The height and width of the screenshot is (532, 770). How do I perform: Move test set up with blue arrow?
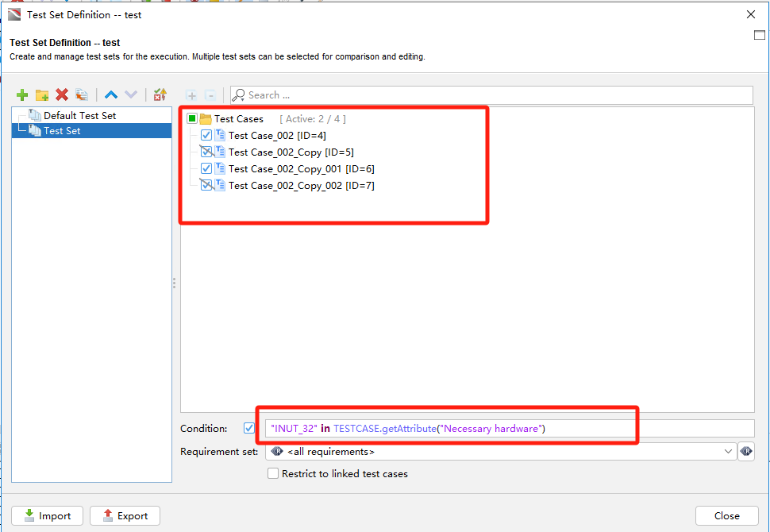pos(111,94)
